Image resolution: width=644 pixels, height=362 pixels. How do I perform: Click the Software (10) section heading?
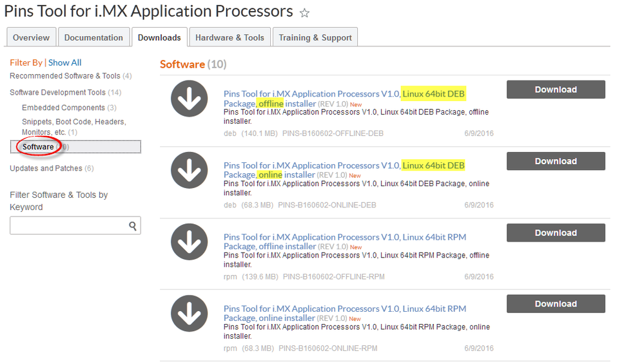tap(193, 64)
